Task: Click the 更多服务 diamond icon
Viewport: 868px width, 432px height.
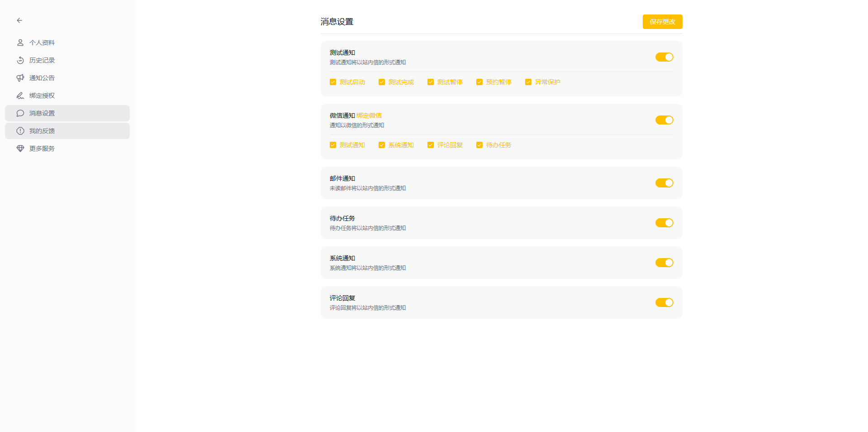Action: (20, 149)
